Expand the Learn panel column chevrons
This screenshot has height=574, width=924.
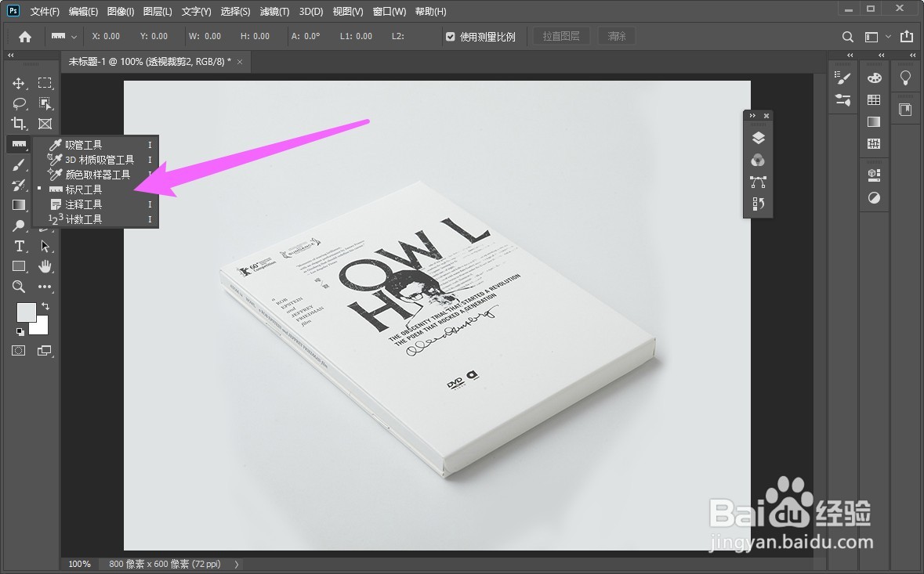coord(913,56)
